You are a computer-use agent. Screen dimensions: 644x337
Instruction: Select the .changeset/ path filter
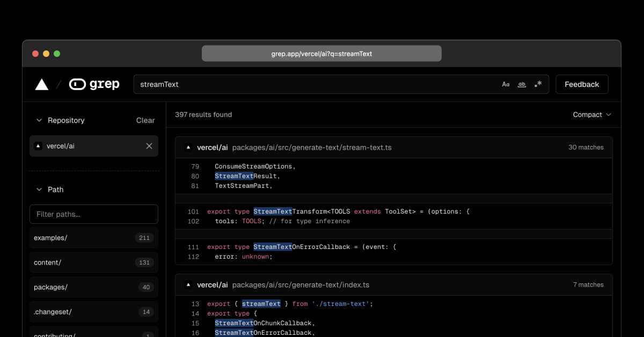click(x=94, y=312)
